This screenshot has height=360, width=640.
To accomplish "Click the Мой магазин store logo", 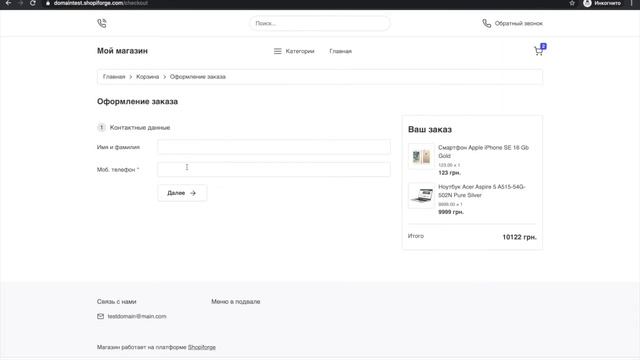I will (x=122, y=51).
